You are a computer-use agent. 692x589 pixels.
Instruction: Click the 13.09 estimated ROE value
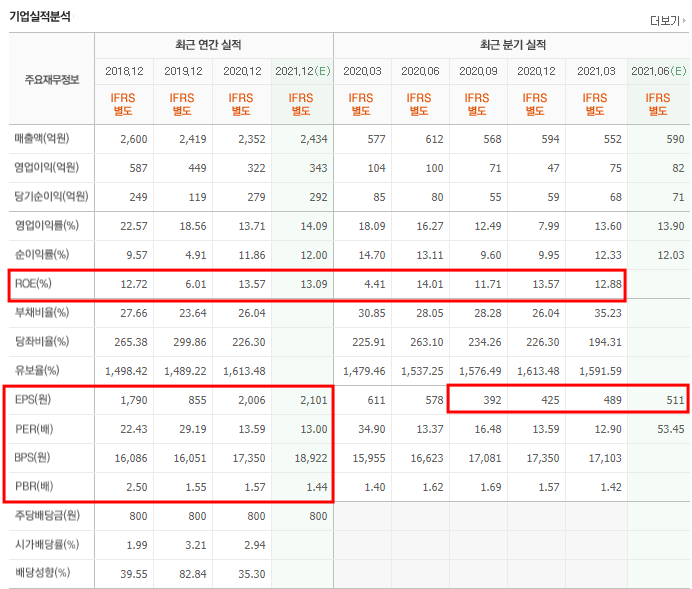314,284
